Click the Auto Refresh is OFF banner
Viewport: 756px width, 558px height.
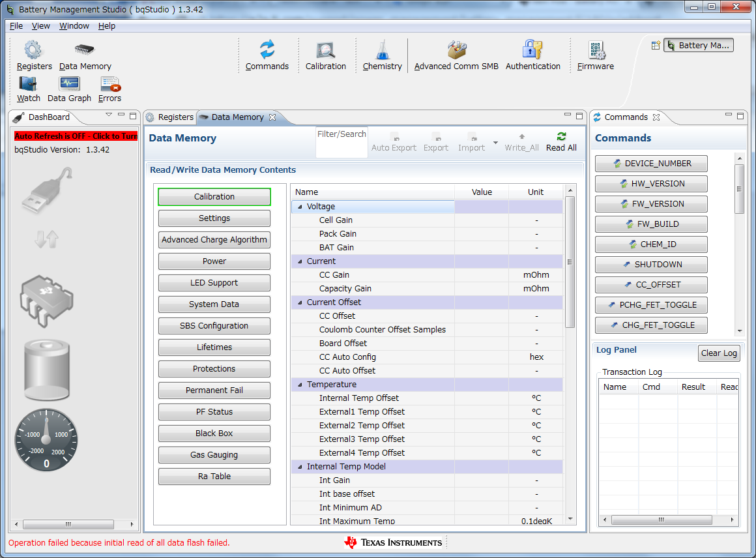(x=76, y=136)
